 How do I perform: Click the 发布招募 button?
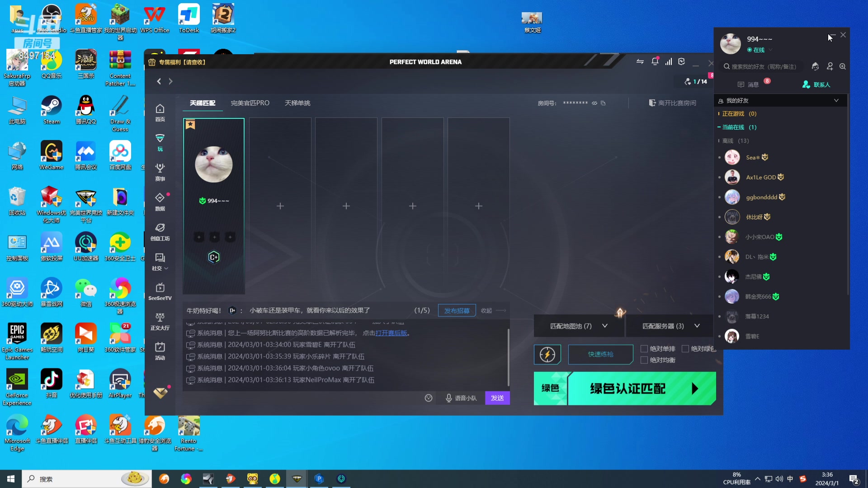coord(457,310)
